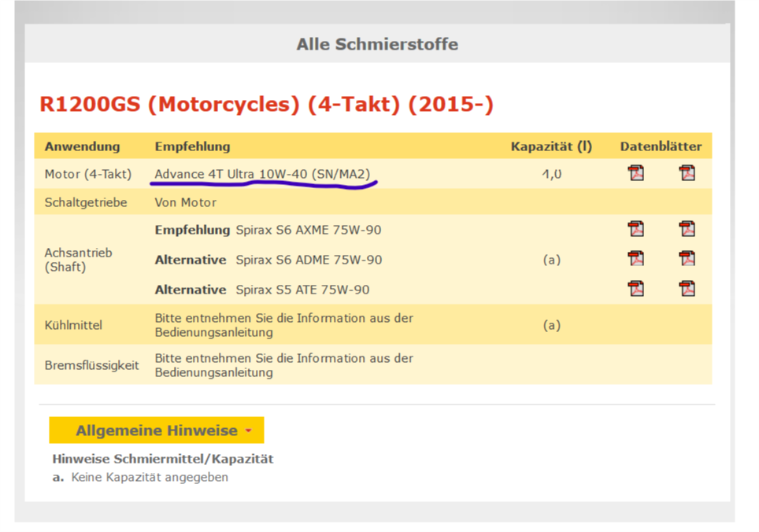The width and height of the screenshot is (759, 532).
Task: Click the Empfehlung column header
Action: 193,146
